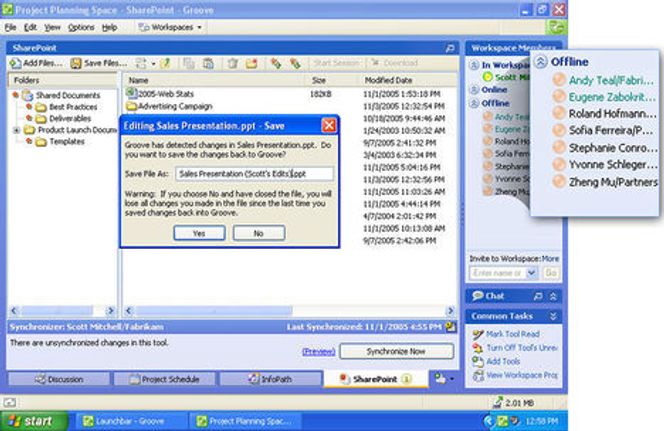Select the 2005-Web Stats file
664x431 pixels.
[161, 94]
